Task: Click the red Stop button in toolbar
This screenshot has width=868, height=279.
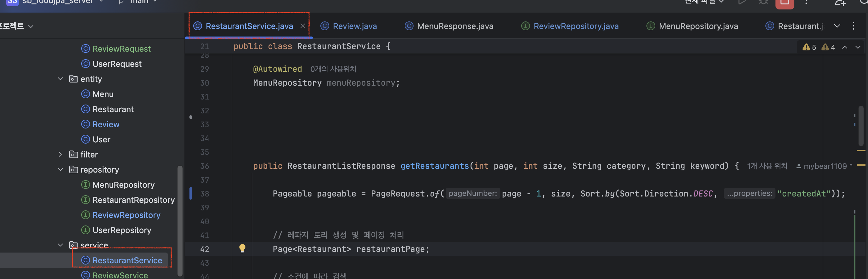Action: click(x=785, y=3)
